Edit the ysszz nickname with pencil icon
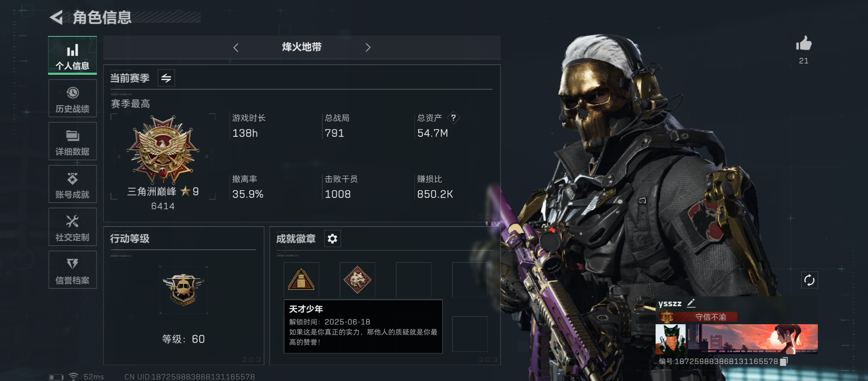 (691, 303)
